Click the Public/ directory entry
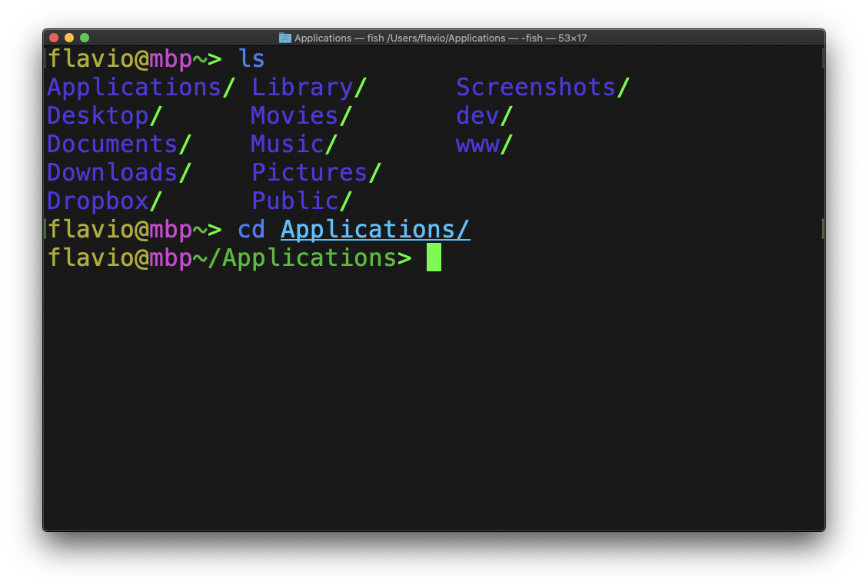 pyautogui.click(x=301, y=201)
